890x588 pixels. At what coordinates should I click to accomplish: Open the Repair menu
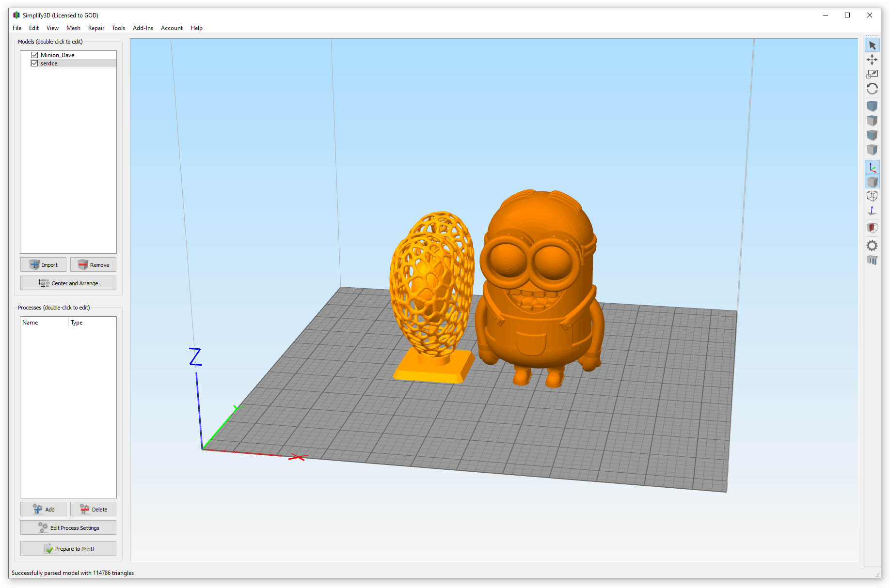[96, 28]
